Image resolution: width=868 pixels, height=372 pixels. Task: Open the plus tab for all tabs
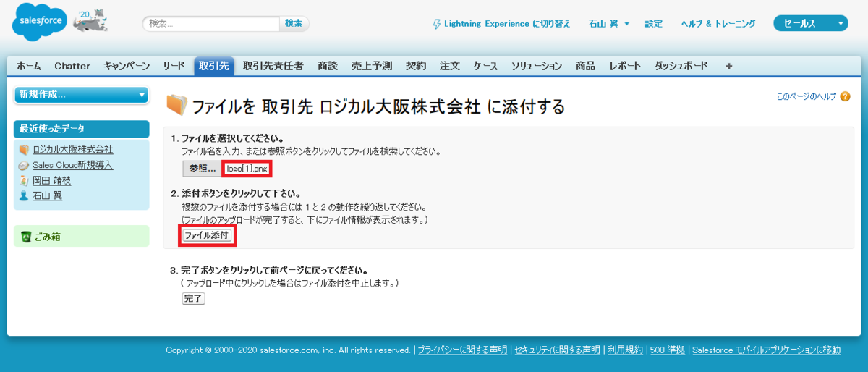click(728, 66)
